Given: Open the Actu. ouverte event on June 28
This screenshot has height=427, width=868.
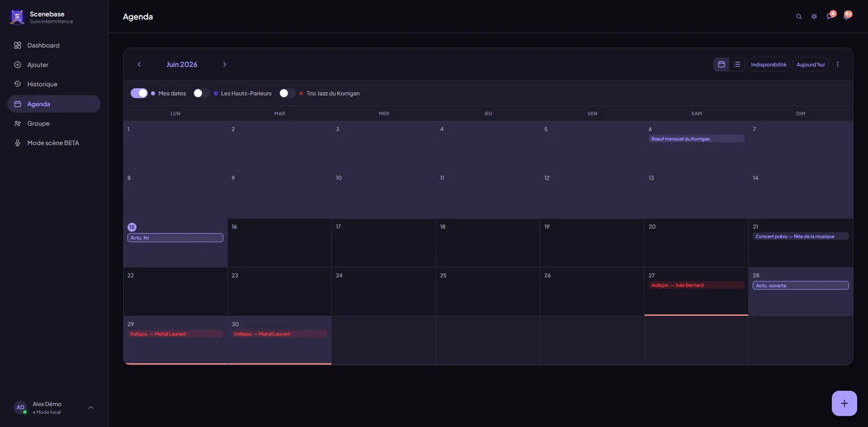Looking at the screenshot, I should click(x=801, y=286).
